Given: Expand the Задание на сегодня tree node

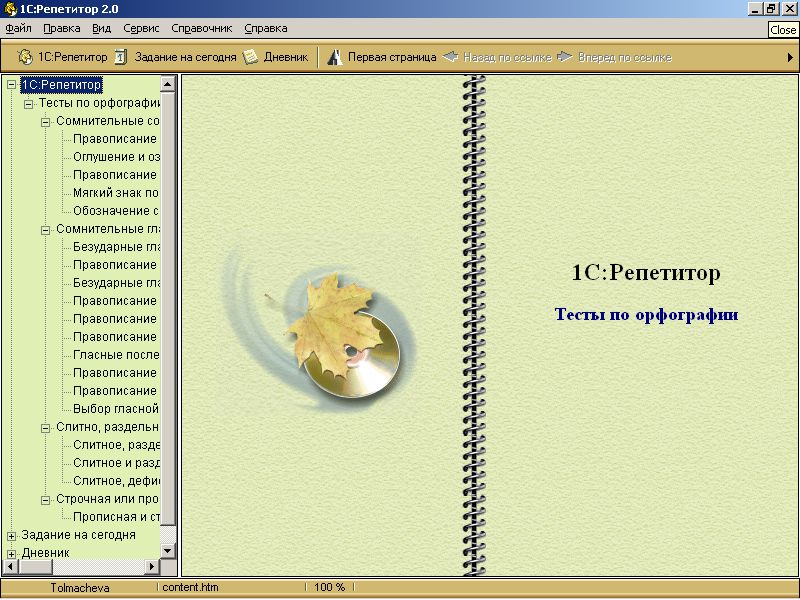Looking at the screenshot, I should click(x=11, y=535).
